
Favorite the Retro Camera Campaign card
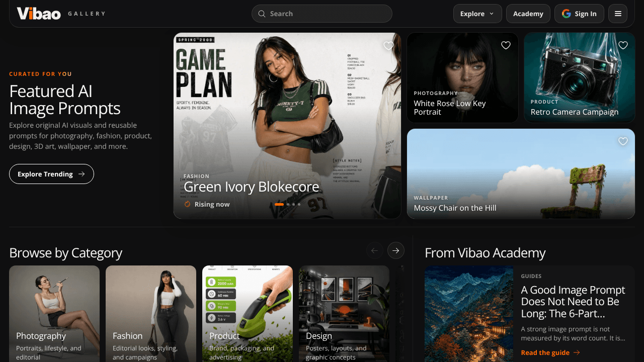(623, 45)
